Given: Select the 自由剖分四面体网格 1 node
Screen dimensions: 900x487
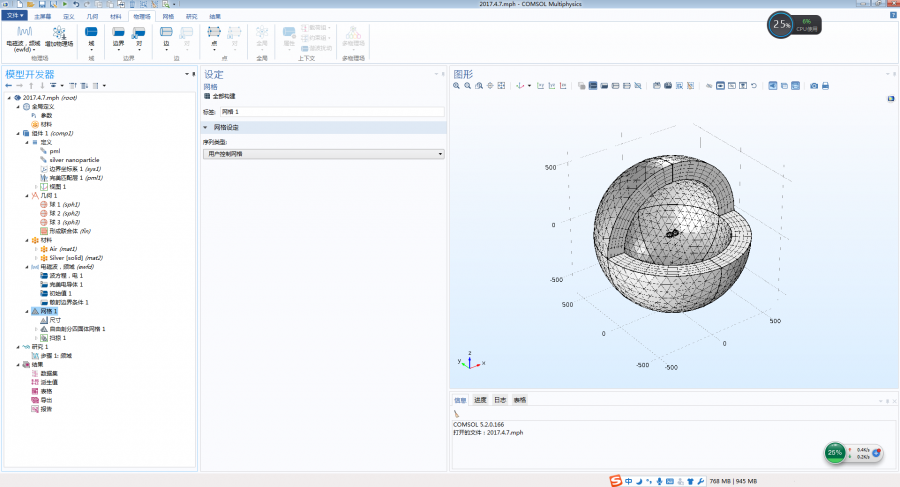Looking at the screenshot, I should 78,328.
